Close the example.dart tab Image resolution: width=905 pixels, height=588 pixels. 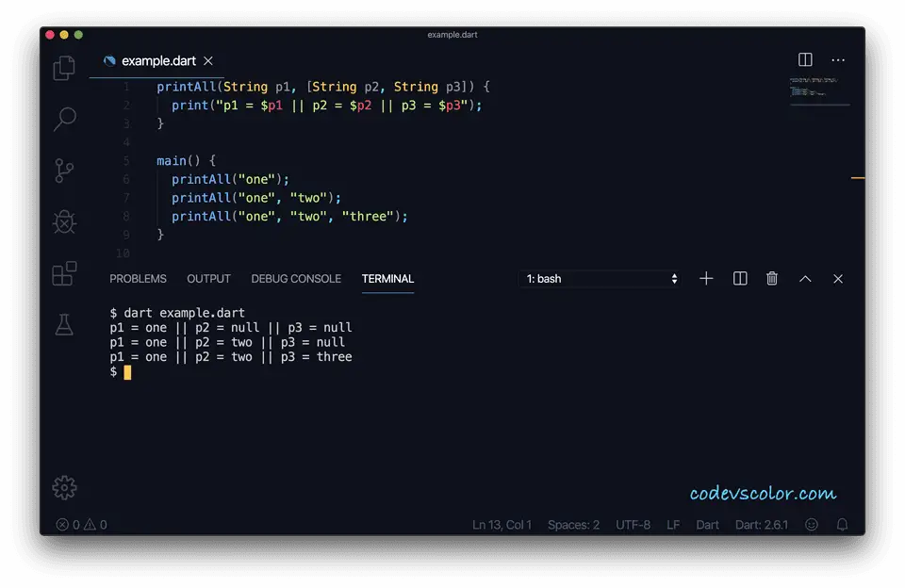208,60
